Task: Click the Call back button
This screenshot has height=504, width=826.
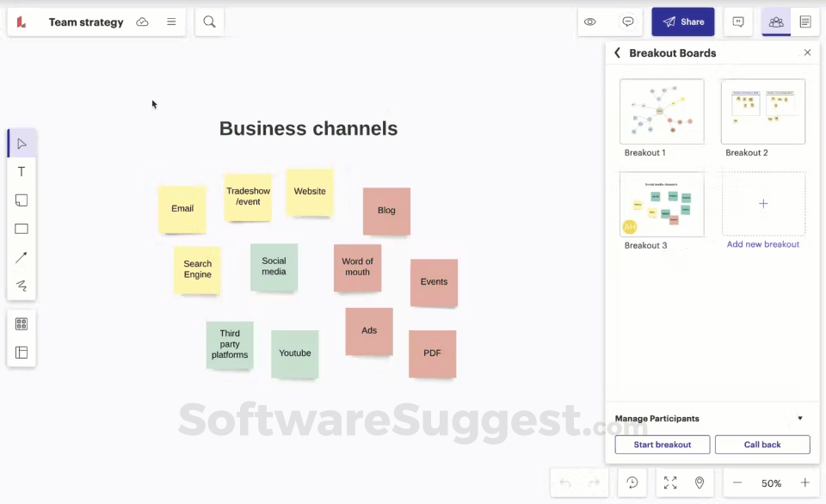Action: tap(762, 445)
